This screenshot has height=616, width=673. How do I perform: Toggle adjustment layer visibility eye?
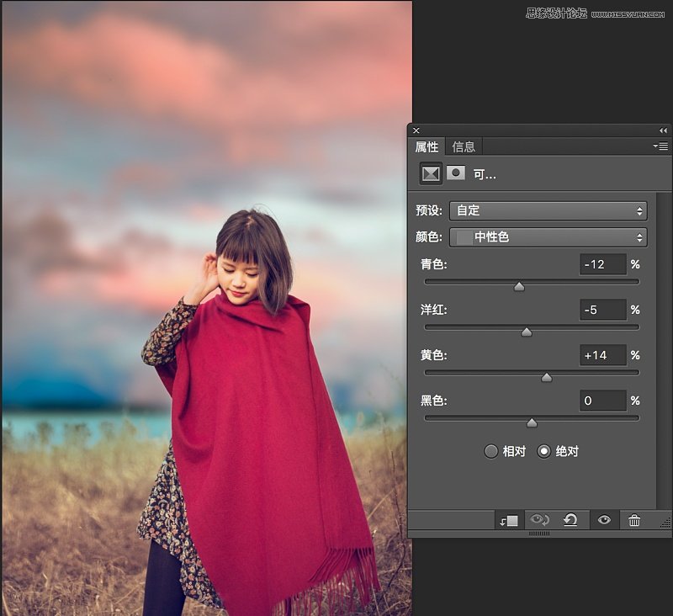tap(604, 520)
